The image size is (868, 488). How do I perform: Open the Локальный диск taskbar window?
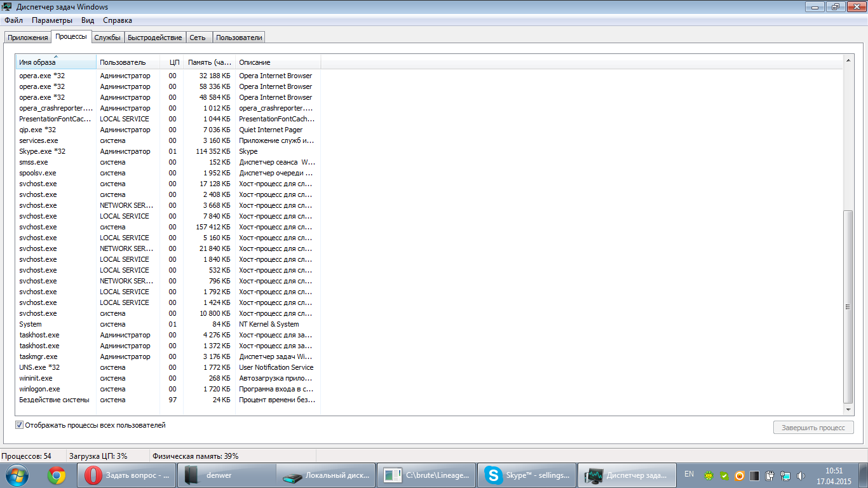pyautogui.click(x=326, y=475)
